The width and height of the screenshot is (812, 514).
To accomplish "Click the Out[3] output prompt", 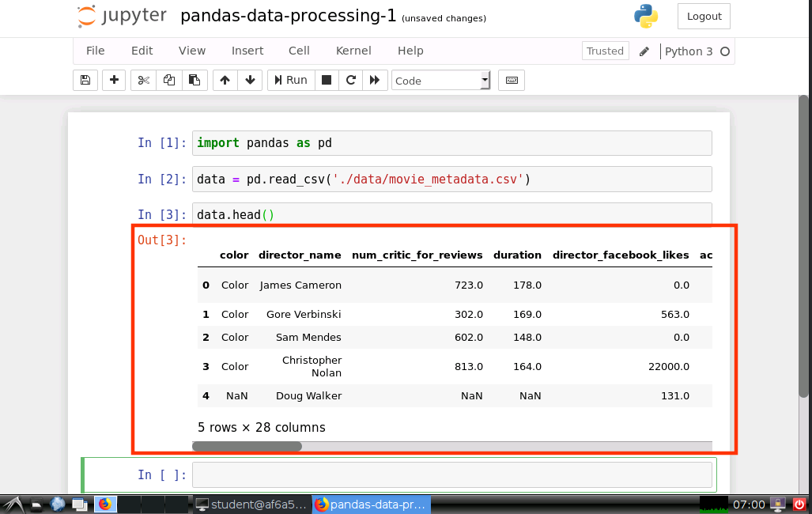I will (x=161, y=240).
